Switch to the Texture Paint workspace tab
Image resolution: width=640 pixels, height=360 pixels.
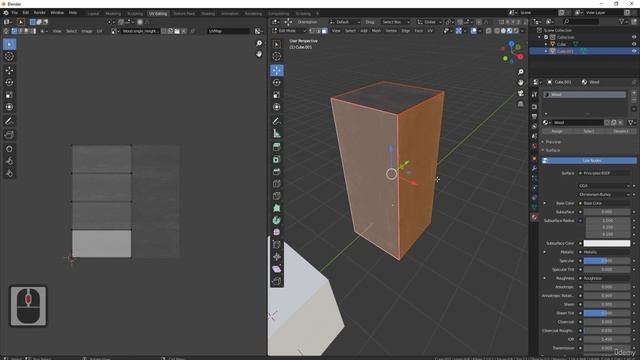point(184,13)
